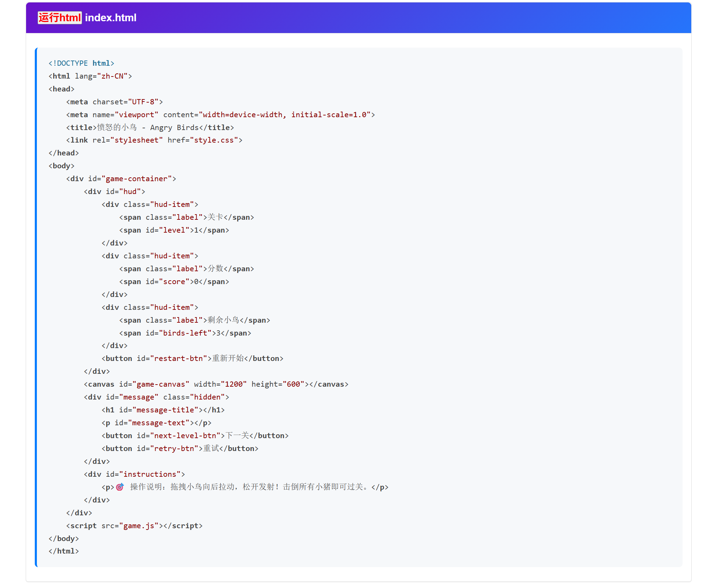The width and height of the screenshot is (701, 588).
Task: Click the div id="hud" line
Action: tap(114, 192)
